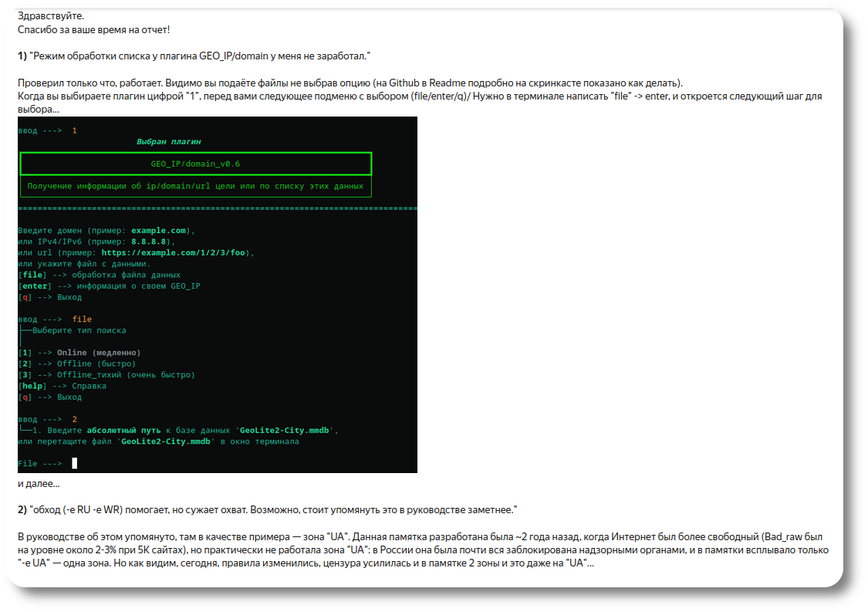Screen dimensions: 868x612
Task: Click the "[help] --> Справка" line
Action: [x=62, y=386]
